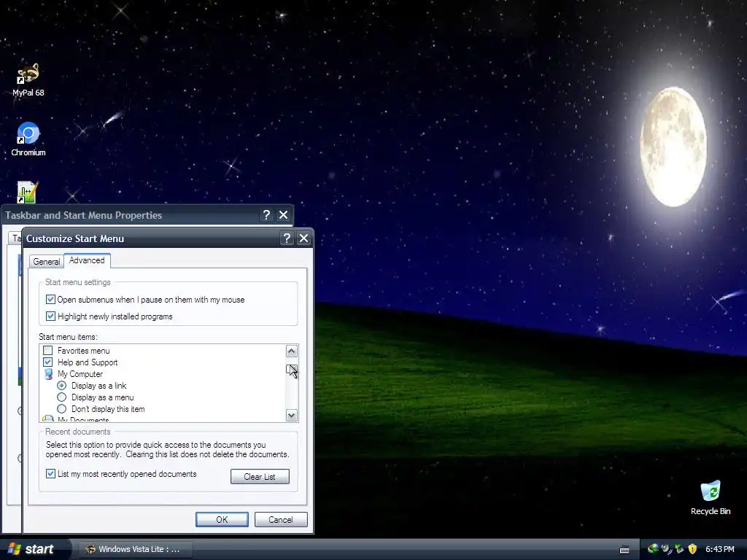This screenshot has height=560, width=747.
Task: Open the Start menu button
Action: 34,549
